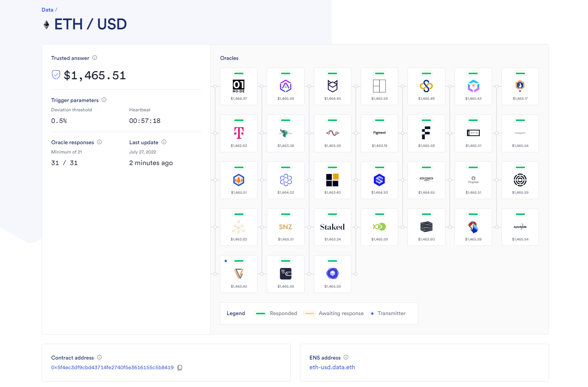588x387 pixels.
Task: Go back via the Data breadcrumb link
Action: click(x=48, y=10)
